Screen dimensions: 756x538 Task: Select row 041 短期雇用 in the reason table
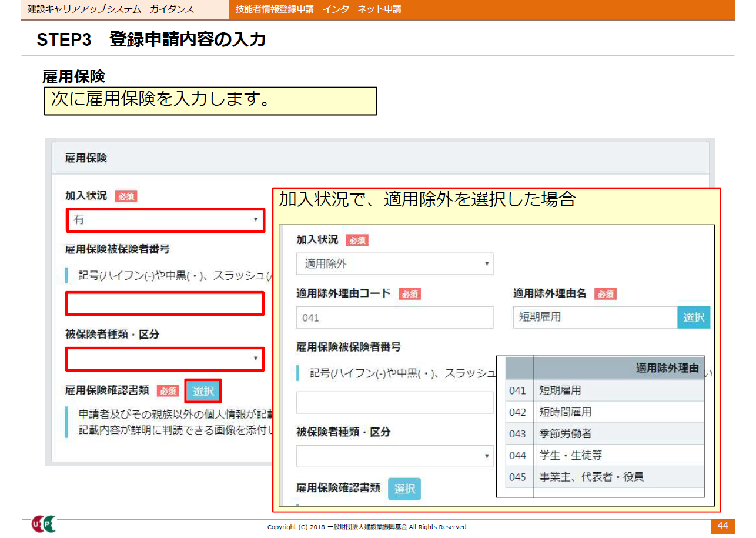[x=605, y=390]
